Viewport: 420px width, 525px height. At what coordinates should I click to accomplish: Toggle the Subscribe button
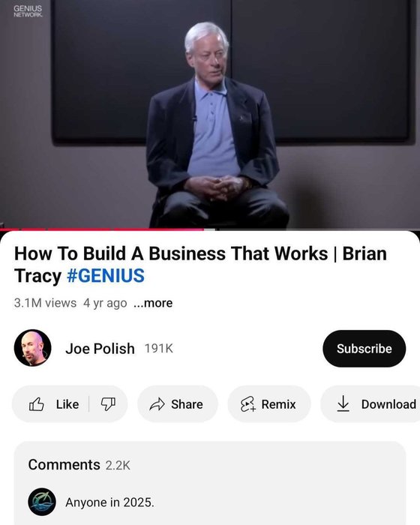364,349
